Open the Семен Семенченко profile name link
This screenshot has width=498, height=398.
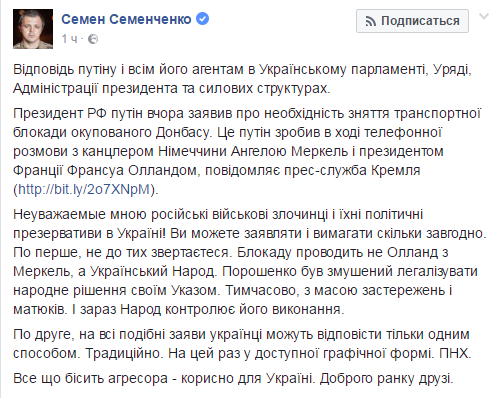click(x=126, y=20)
